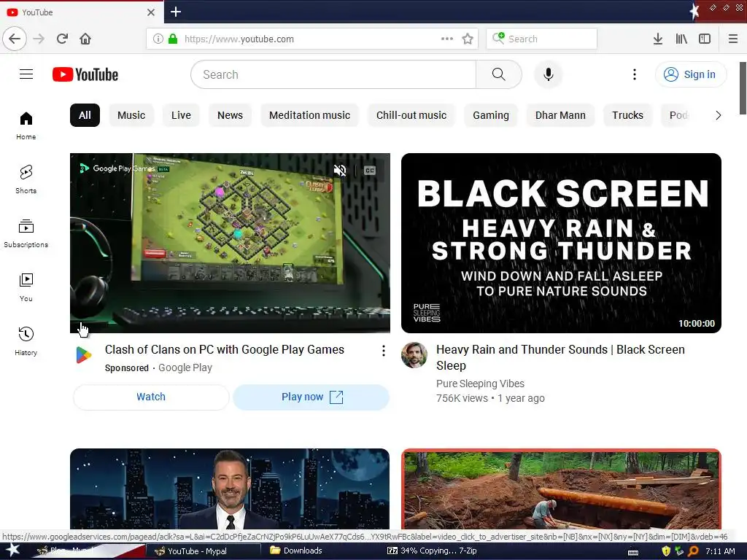The width and height of the screenshot is (747, 560).
Task: Open Clash of Clans ad title link
Action: point(225,349)
